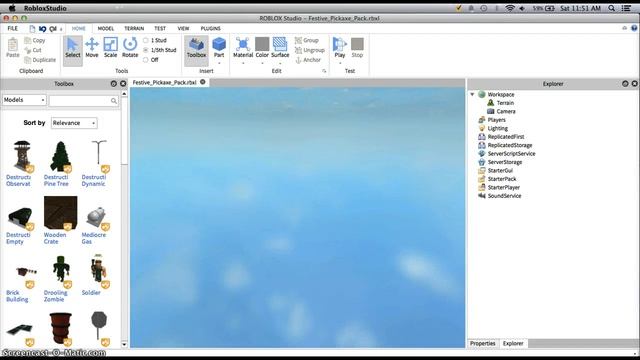This screenshot has width=640, height=360.
Task: Collapse the Workspace tree node
Action: tap(472, 94)
